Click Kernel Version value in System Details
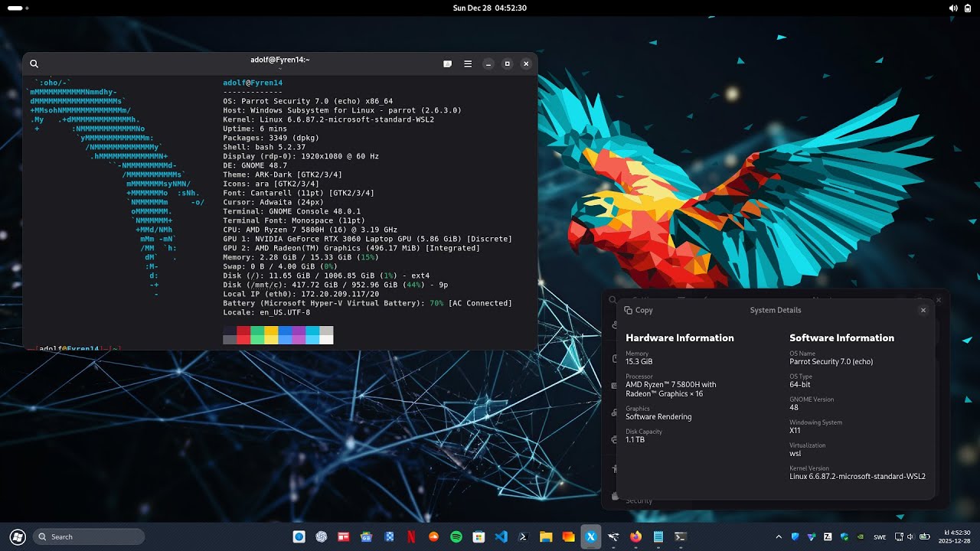 coord(857,476)
